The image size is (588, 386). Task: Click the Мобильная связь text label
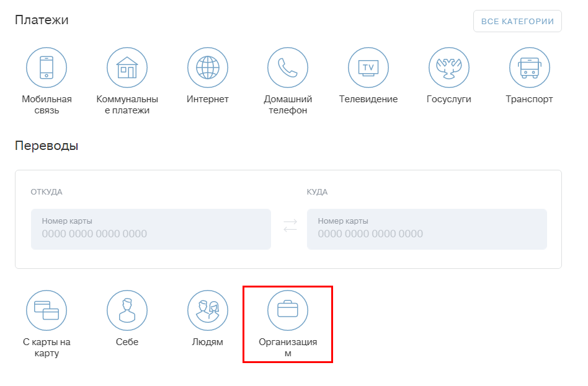click(47, 105)
